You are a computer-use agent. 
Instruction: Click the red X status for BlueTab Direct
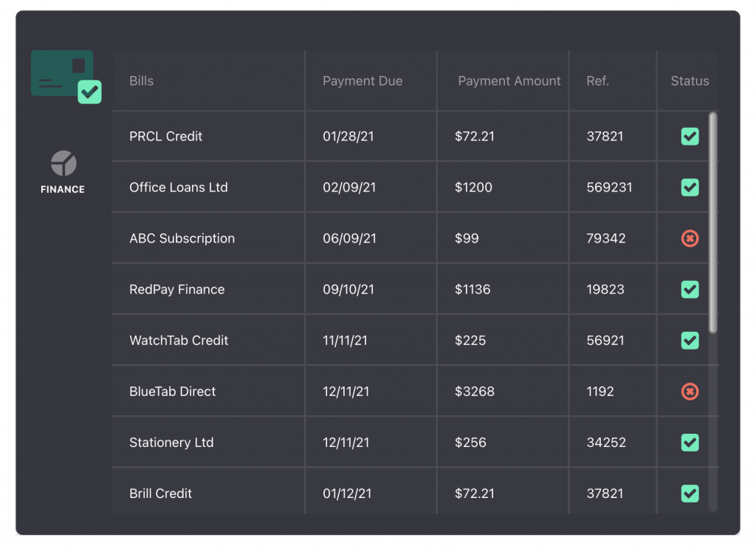pos(690,392)
